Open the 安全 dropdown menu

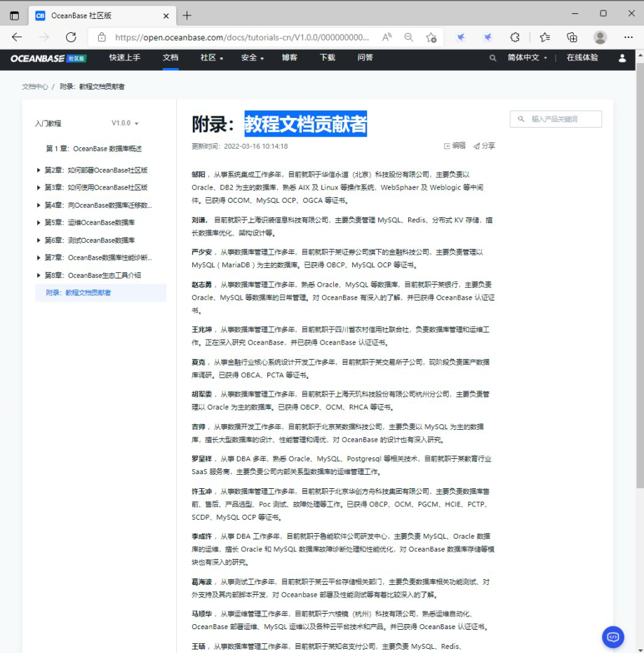(253, 58)
